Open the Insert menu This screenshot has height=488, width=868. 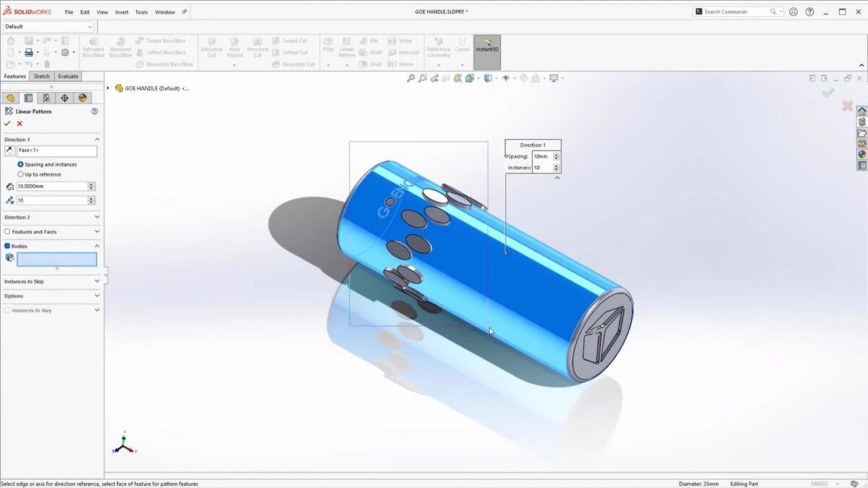[x=122, y=12]
